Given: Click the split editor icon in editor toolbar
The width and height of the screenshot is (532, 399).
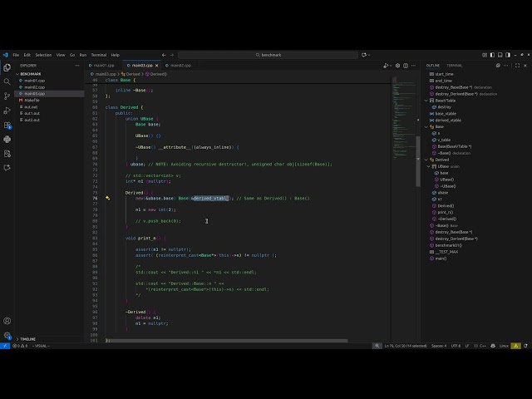Looking at the screenshot, I should point(406,66).
